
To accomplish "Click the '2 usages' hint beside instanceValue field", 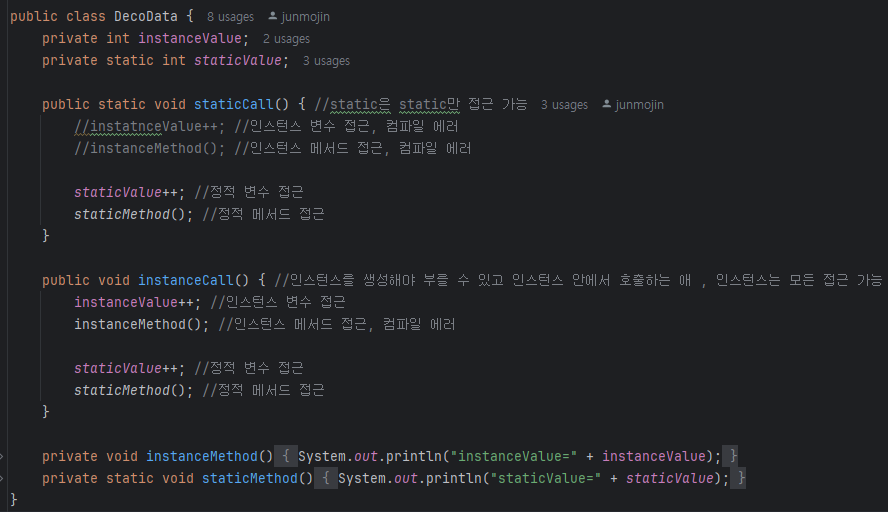I will point(286,39).
